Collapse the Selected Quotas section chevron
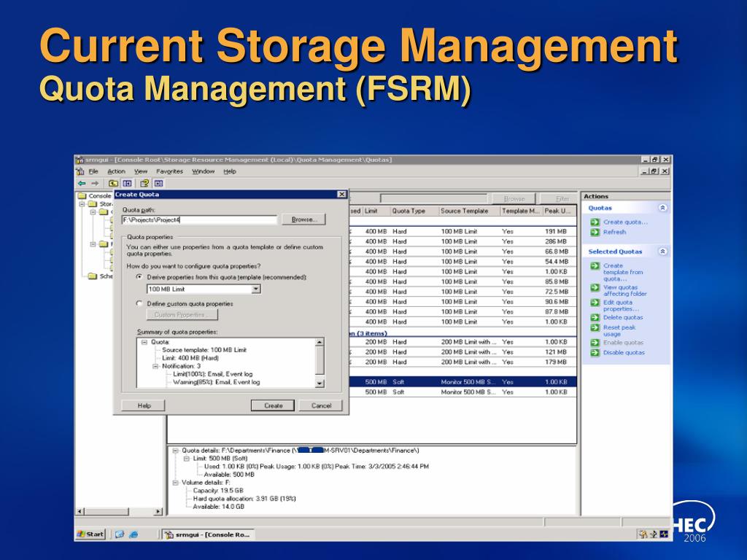Viewport: 747px width, 560px height. click(662, 252)
